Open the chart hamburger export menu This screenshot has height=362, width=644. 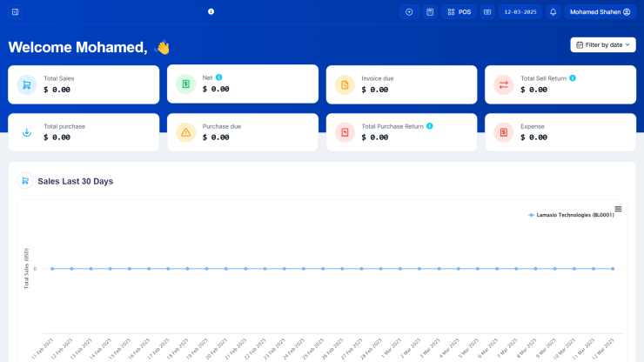[618, 209]
